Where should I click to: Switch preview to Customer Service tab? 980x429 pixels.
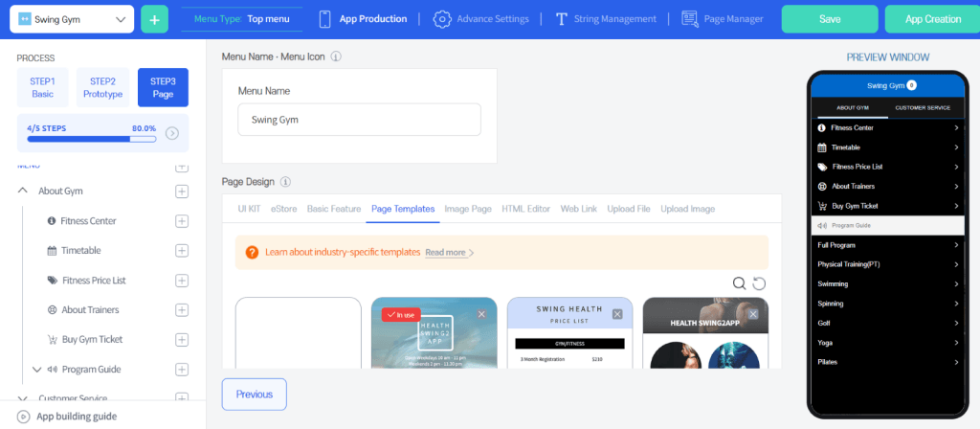[x=923, y=107]
